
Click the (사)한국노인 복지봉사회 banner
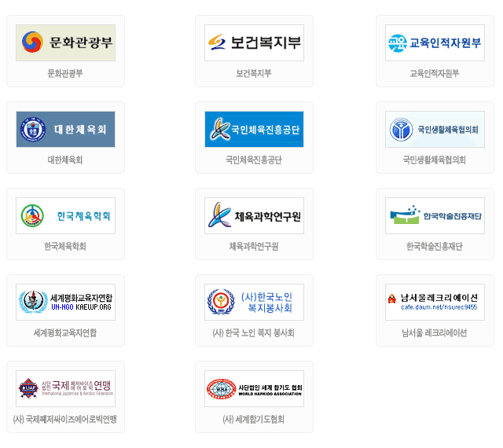254,302
